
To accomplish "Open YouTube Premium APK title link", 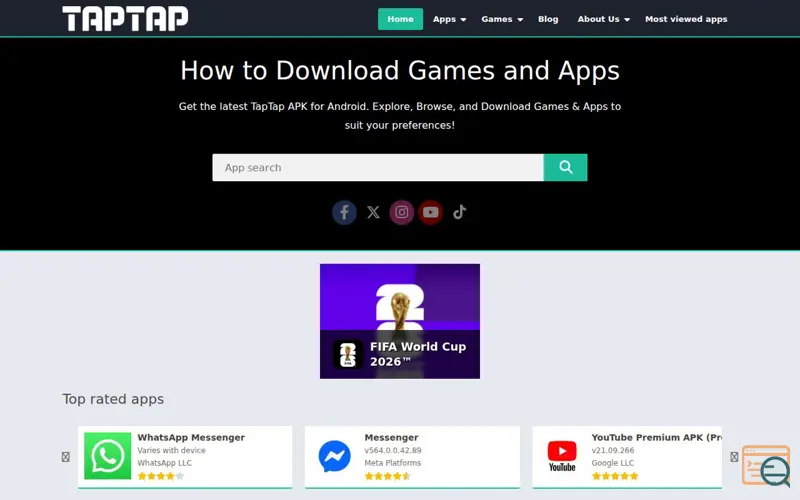I will (657, 437).
